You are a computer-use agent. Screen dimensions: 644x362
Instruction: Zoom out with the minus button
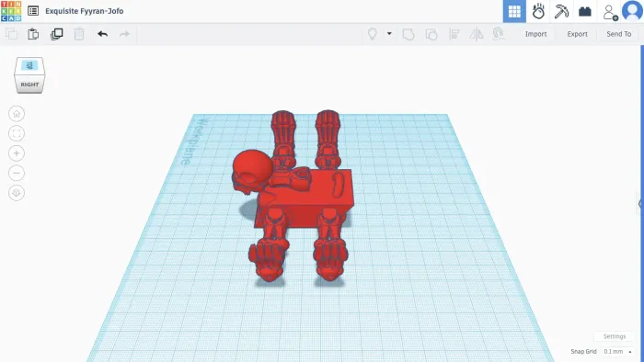[x=17, y=173]
